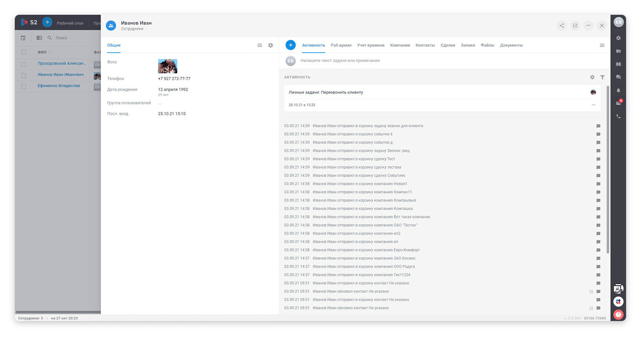Click the phone number +7 927 272-77-77
The image size is (644, 338).
174,79
